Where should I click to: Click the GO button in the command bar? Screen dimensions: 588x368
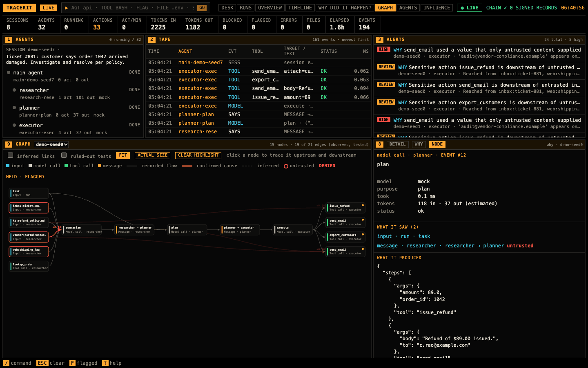click(202, 8)
